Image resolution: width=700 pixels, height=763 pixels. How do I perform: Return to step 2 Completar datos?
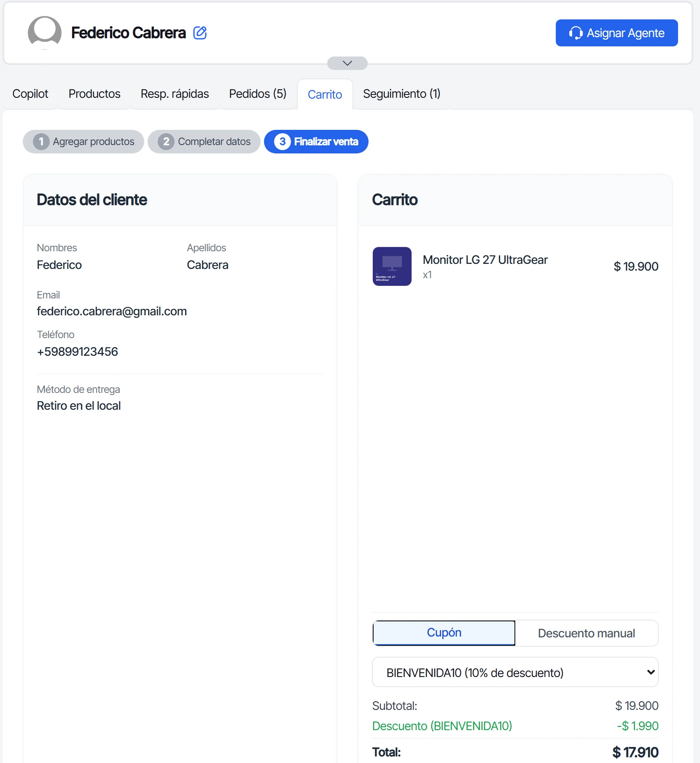(x=204, y=142)
